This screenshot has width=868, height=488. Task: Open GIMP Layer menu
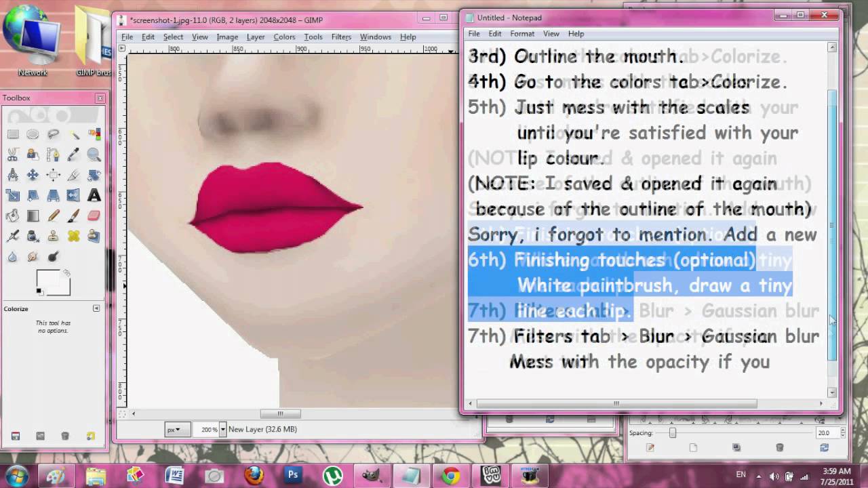[x=256, y=37]
